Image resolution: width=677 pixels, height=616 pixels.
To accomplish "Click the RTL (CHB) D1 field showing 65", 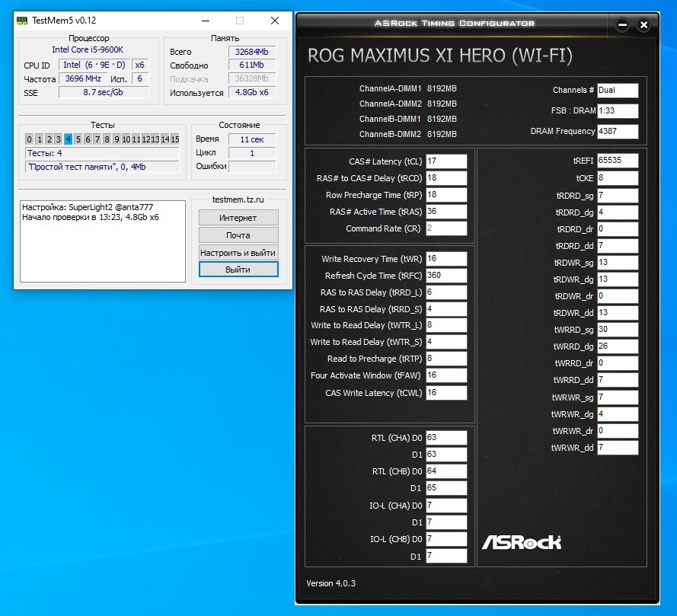I will pyautogui.click(x=446, y=488).
